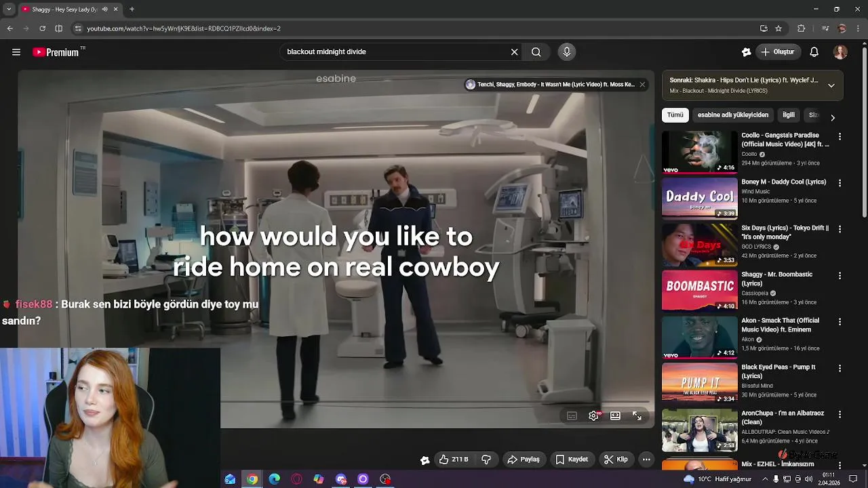Open Coolio Gangsta's Paradise thumbnail

click(x=699, y=152)
